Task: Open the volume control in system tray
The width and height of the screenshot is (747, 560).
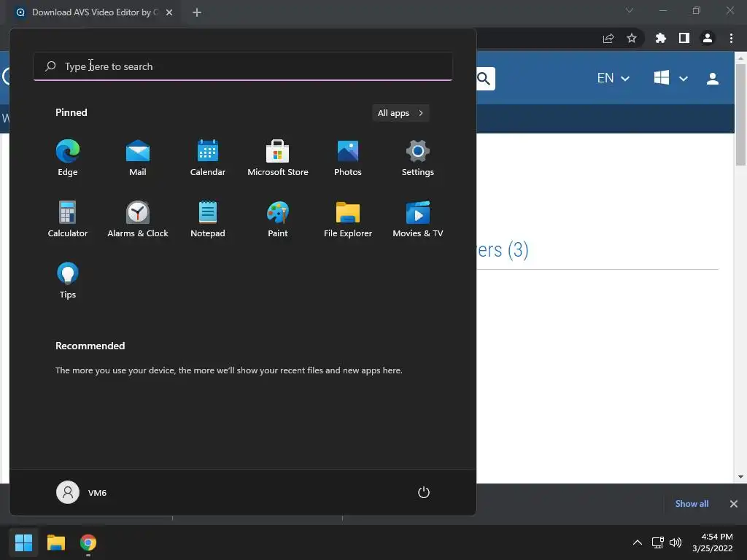Action: pos(676,542)
